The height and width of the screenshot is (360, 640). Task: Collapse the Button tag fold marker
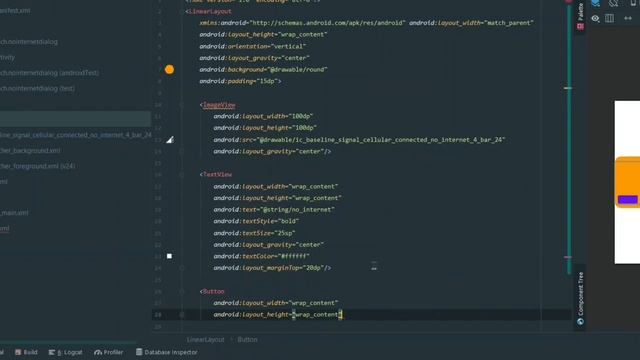pyautogui.click(x=182, y=291)
